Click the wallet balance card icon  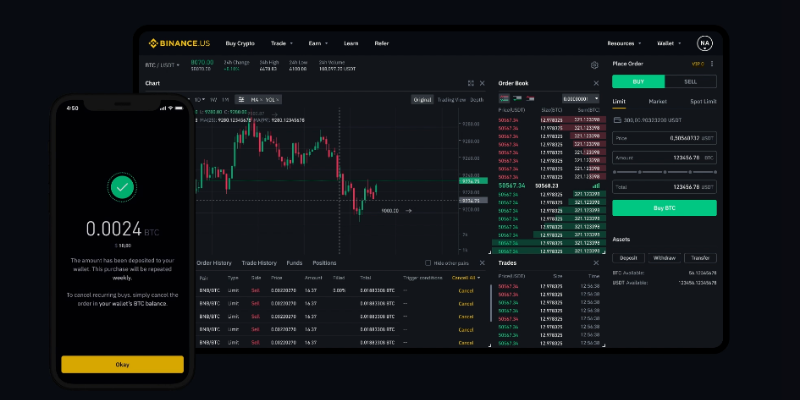[x=617, y=120]
